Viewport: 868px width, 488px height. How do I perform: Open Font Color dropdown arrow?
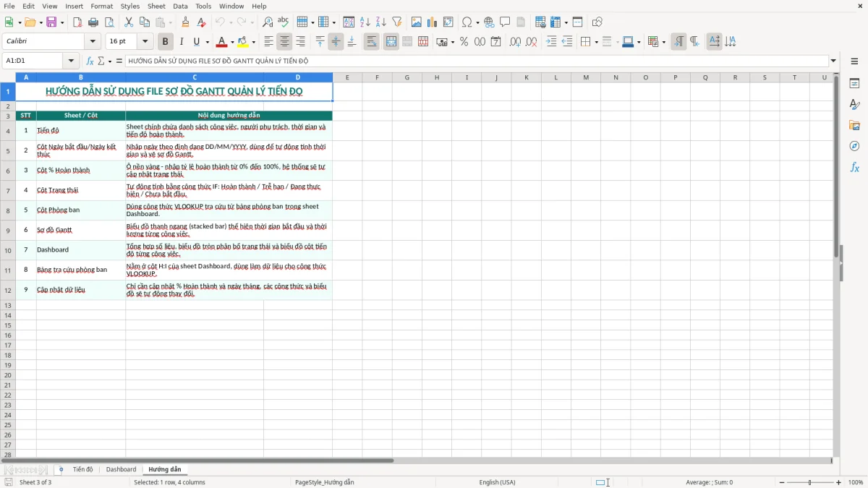pos(232,42)
